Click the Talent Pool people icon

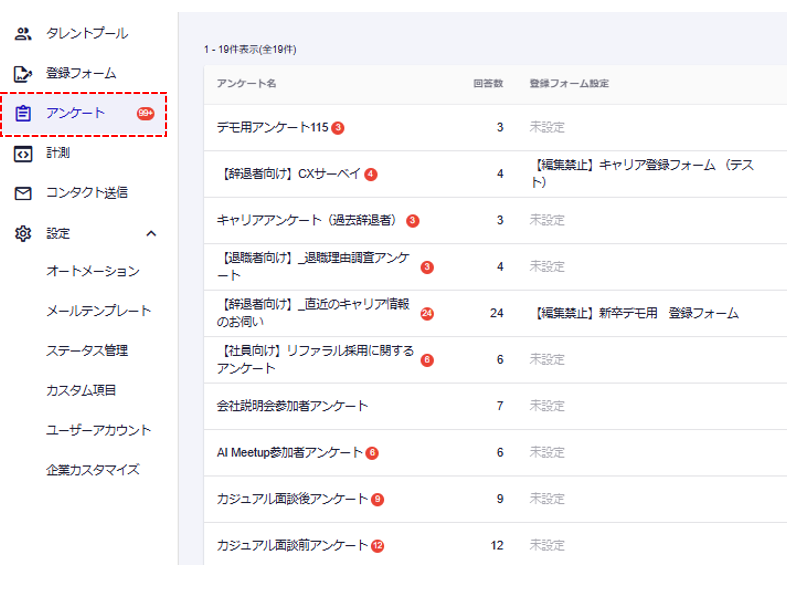[x=23, y=33]
